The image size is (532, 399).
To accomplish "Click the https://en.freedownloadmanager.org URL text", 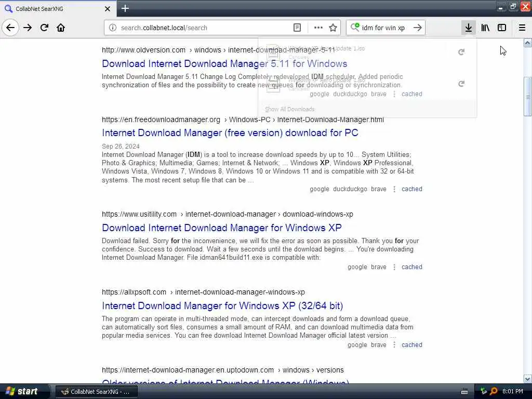I will pos(161,120).
